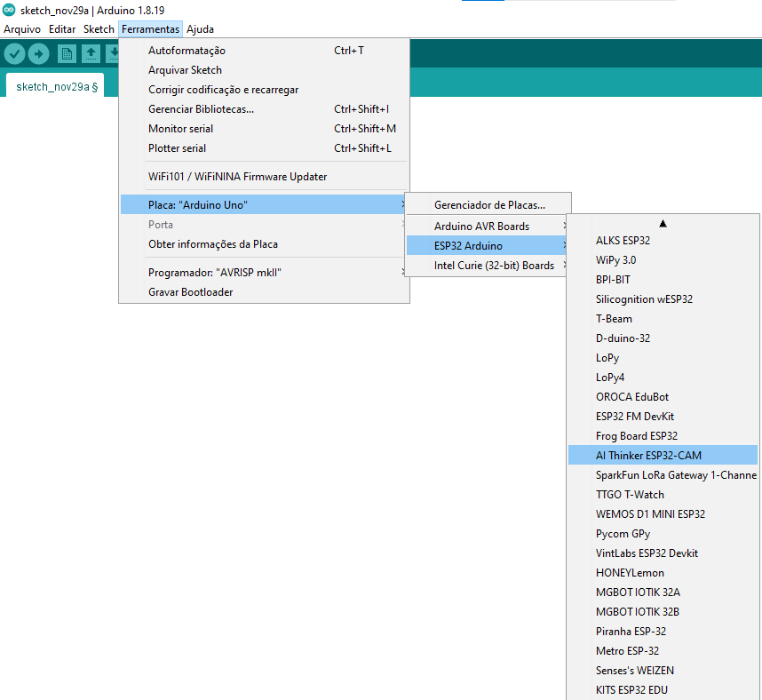762x700 pixels.
Task: Select Metro ESP-32 board
Action: [x=663, y=650]
